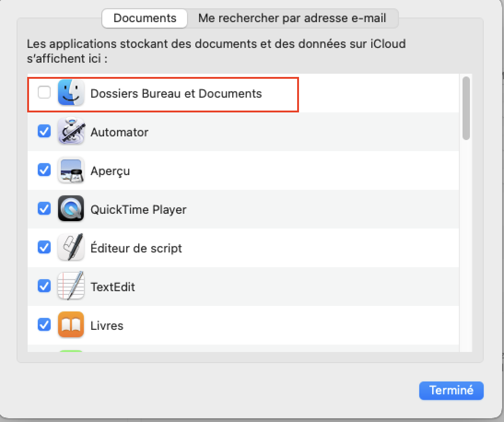Select the Documents tab
504x422 pixels.
click(145, 18)
